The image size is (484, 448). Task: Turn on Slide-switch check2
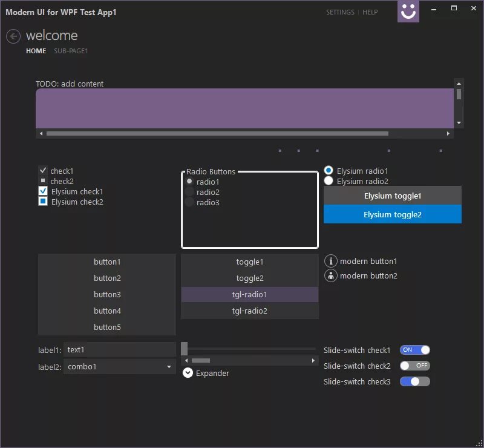tap(414, 366)
